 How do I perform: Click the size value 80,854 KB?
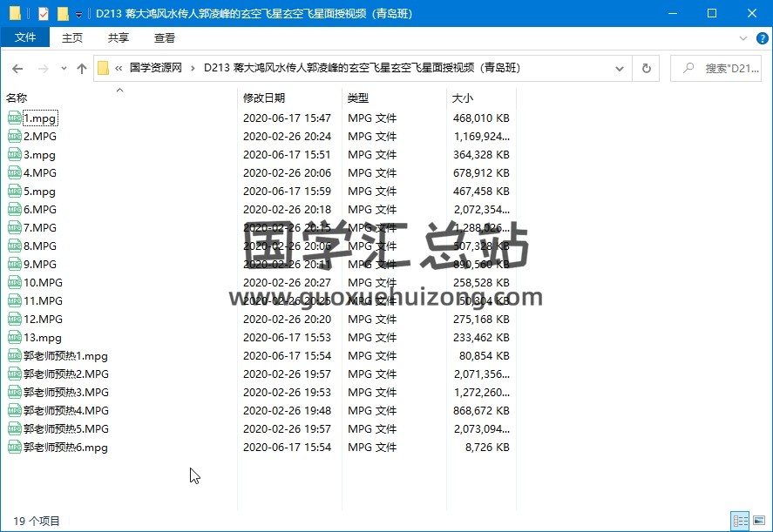485,355
